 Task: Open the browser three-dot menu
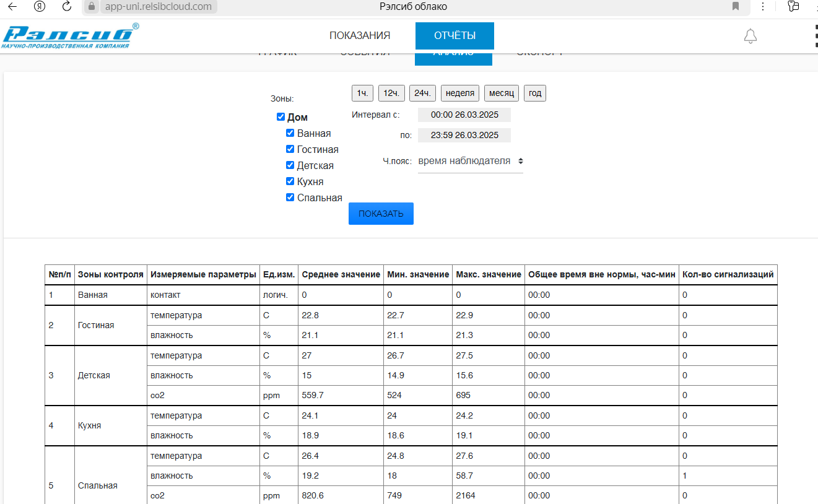click(762, 7)
